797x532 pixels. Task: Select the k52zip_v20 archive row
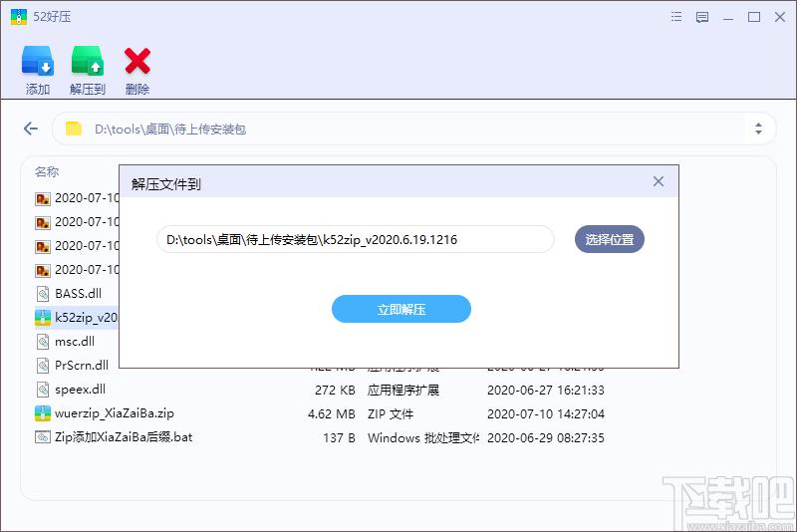point(77,317)
